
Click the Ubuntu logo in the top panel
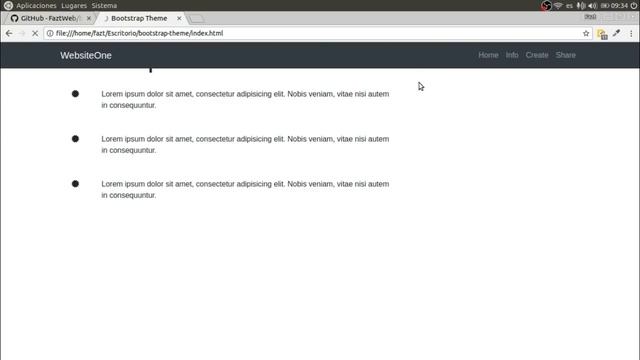[8, 5]
